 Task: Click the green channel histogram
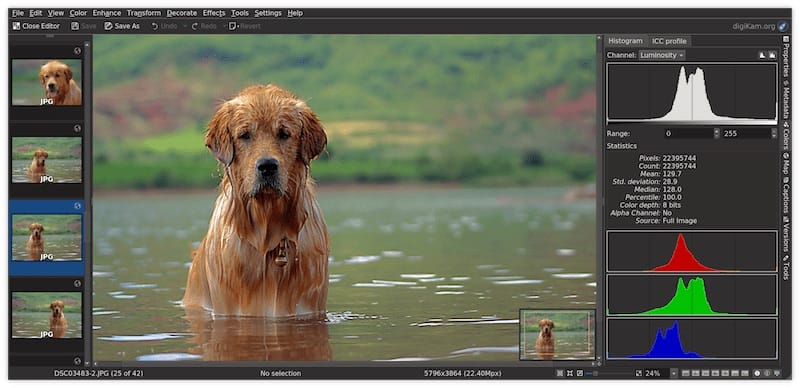(x=692, y=295)
